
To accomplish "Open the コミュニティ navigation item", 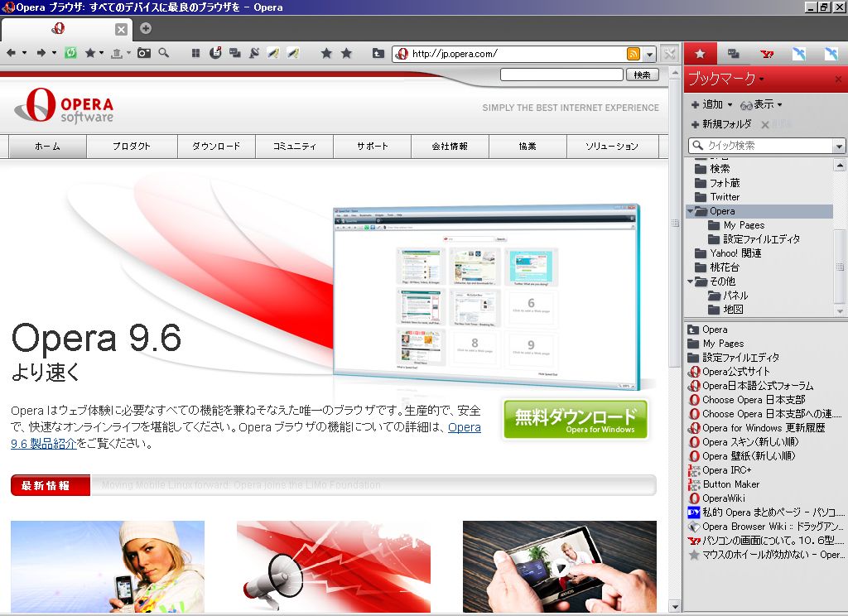I will click(x=294, y=146).
